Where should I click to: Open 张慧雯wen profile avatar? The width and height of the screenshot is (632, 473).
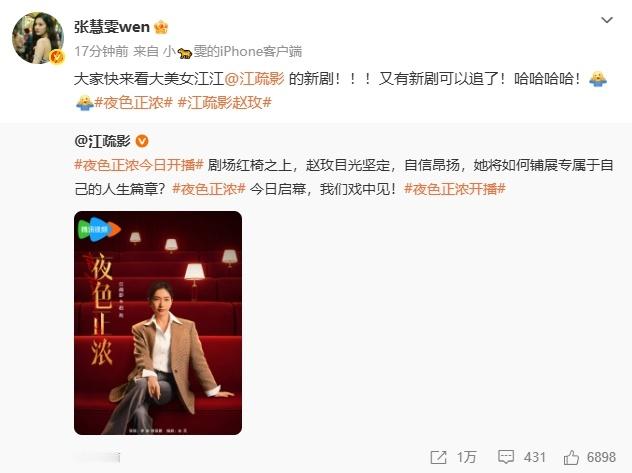tap(37, 38)
